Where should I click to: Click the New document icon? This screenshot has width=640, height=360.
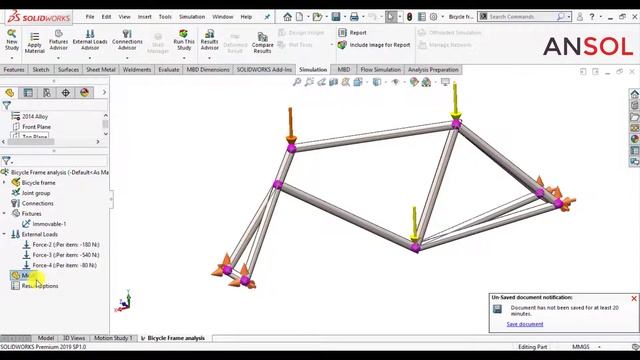click(300, 17)
